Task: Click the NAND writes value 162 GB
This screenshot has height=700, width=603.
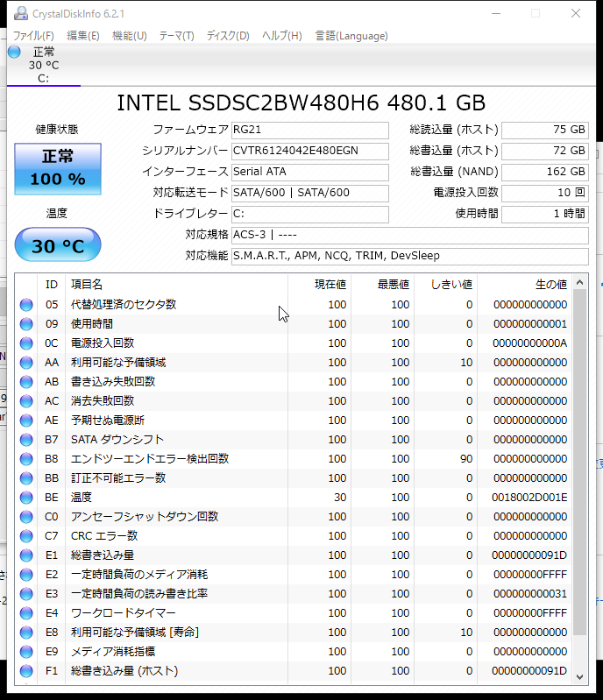Action: coord(545,172)
